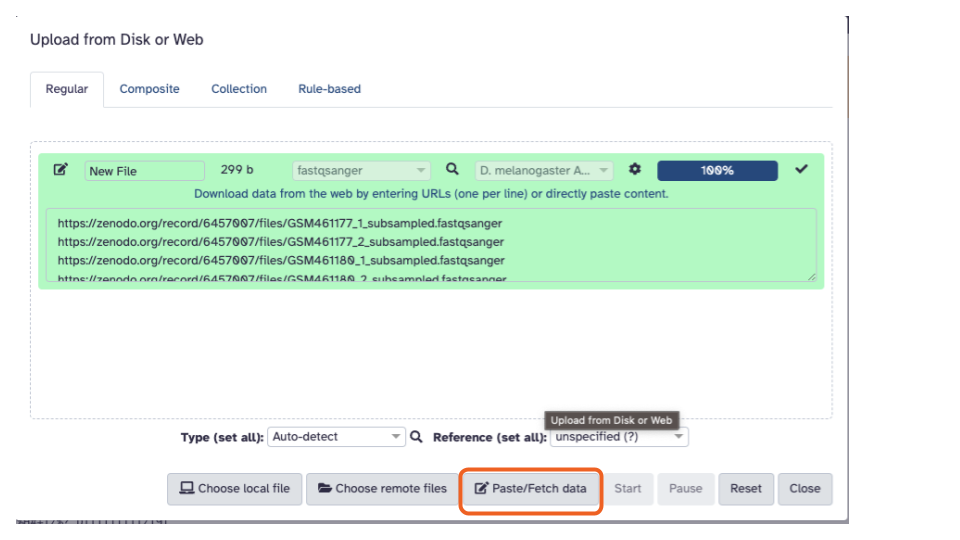Viewport: 960px width, 540px height.
Task: Expand the D. melanogaster genome dropdown
Action: tap(544, 171)
